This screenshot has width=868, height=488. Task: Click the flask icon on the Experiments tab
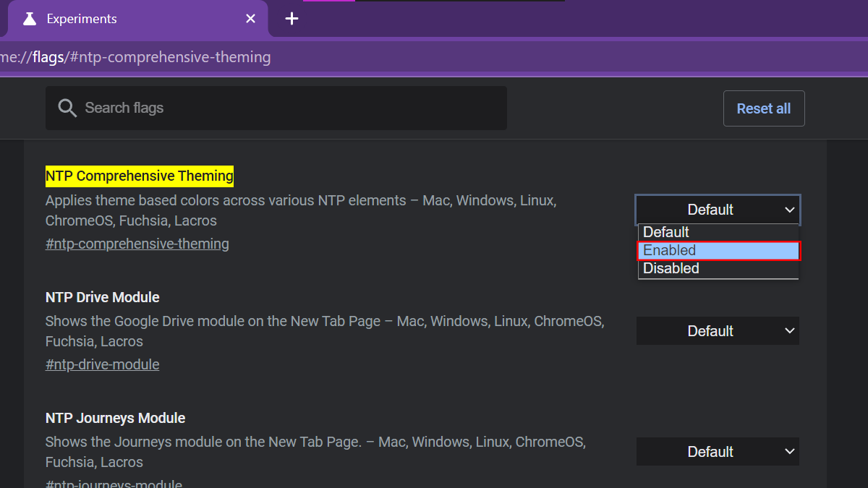29,19
